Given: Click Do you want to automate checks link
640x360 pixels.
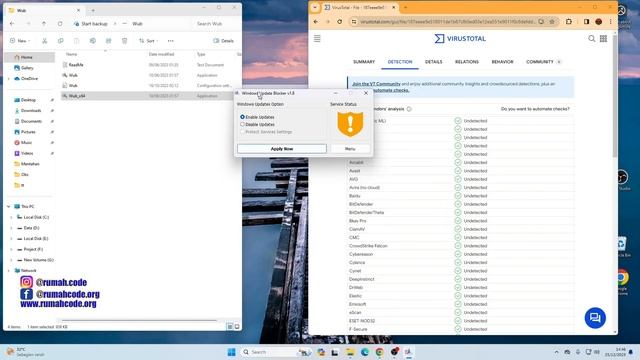Looking at the screenshot, I should (535, 109).
